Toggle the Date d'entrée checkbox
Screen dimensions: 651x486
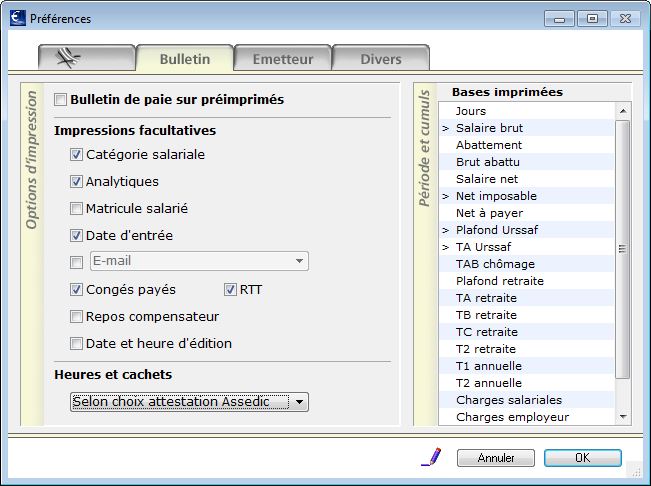pos(76,236)
